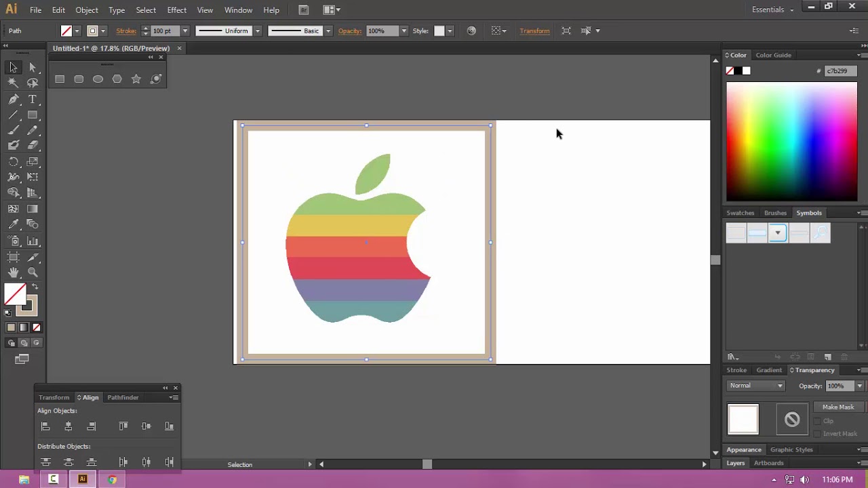Image resolution: width=868 pixels, height=488 pixels.
Task: Open Arrange Documents dropdown in menu bar
Action: tap(332, 10)
